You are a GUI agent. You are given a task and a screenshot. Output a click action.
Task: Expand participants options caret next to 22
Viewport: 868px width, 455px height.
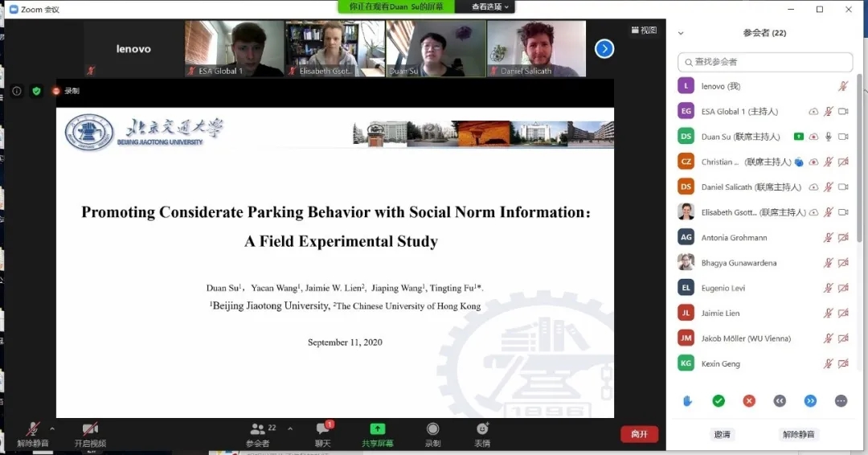point(290,428)
